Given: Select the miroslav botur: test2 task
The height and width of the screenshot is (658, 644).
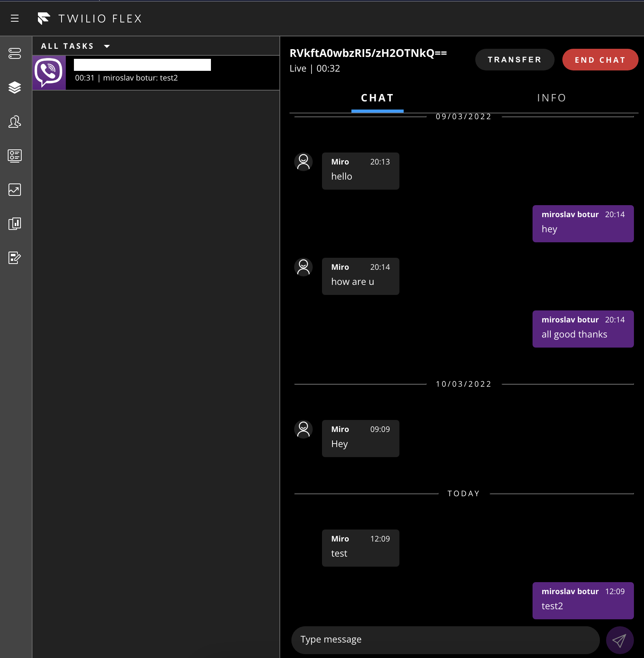Looking at the screenshot, I should (156, 73).
